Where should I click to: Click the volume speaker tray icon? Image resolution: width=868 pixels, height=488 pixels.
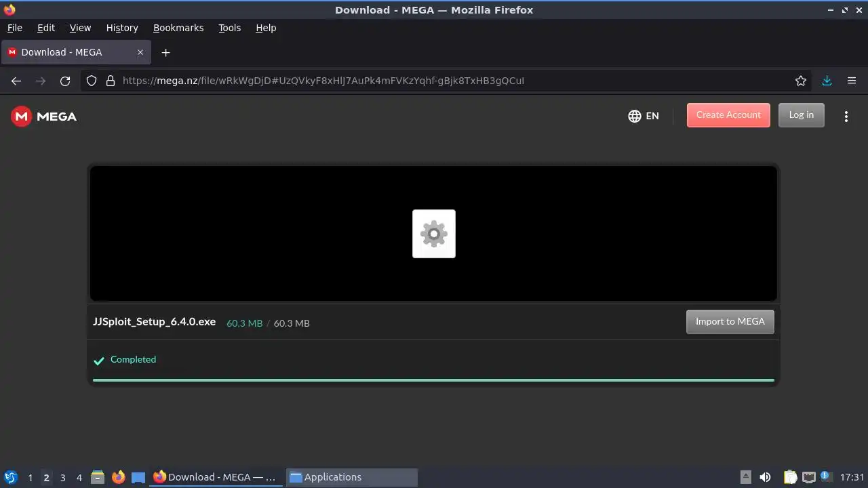point(765,477)
